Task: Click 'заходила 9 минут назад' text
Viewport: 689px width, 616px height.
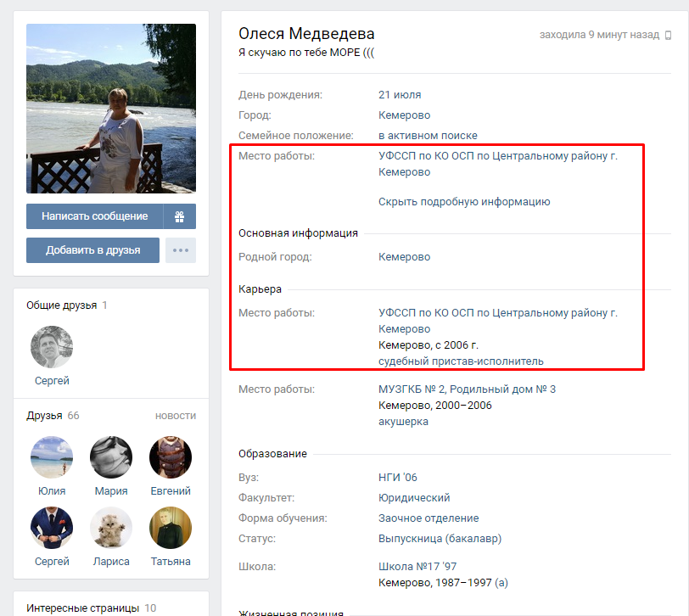Action: (599, 35)
